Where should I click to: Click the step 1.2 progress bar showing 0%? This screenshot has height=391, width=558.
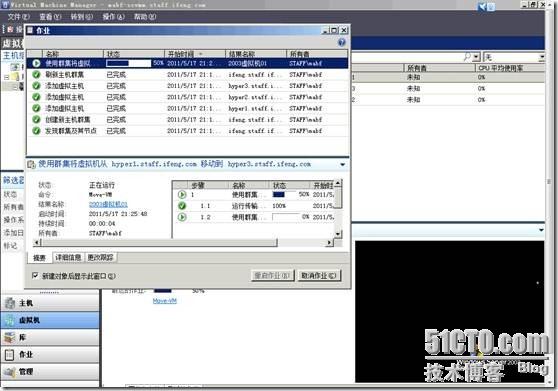pos(285,217)
